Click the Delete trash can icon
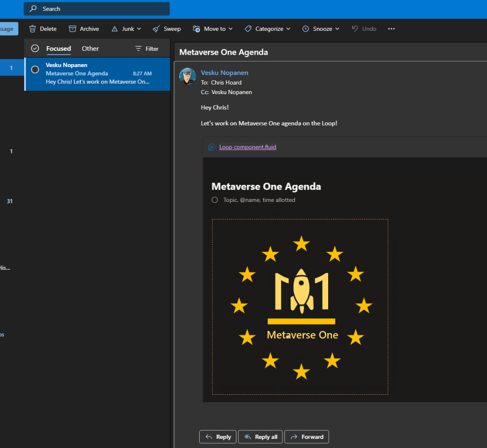Viewport: 487px width, 448px height. (x=32, y=29)
